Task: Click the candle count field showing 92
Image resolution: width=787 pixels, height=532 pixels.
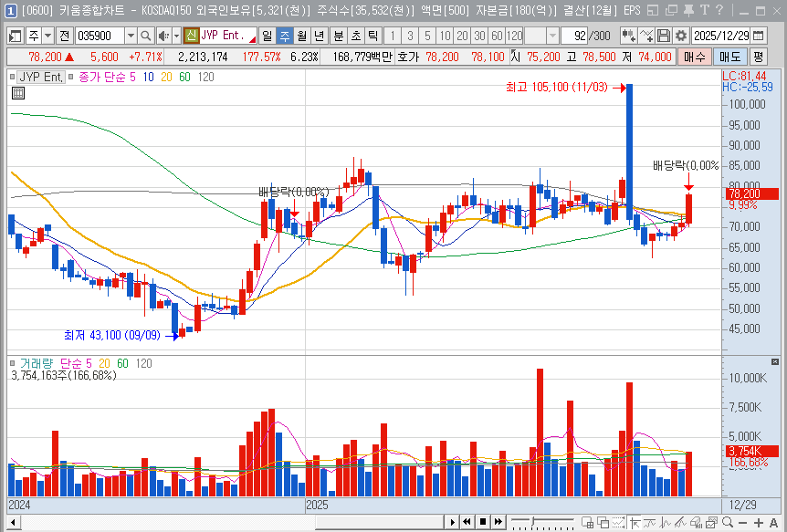Action: [x=574, y=36]
